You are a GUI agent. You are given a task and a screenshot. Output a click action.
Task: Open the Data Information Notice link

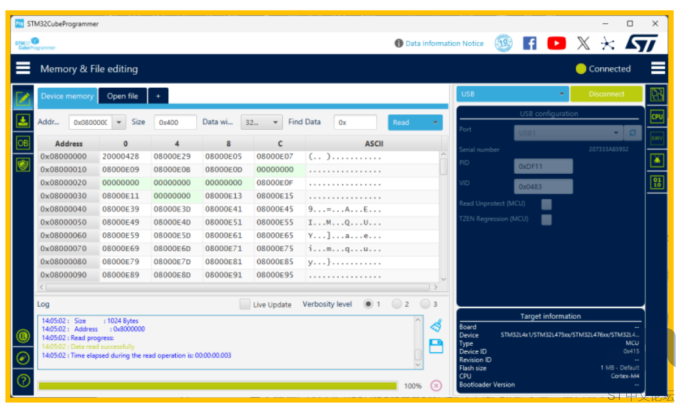pyautogui.click(x=444, y=43)
